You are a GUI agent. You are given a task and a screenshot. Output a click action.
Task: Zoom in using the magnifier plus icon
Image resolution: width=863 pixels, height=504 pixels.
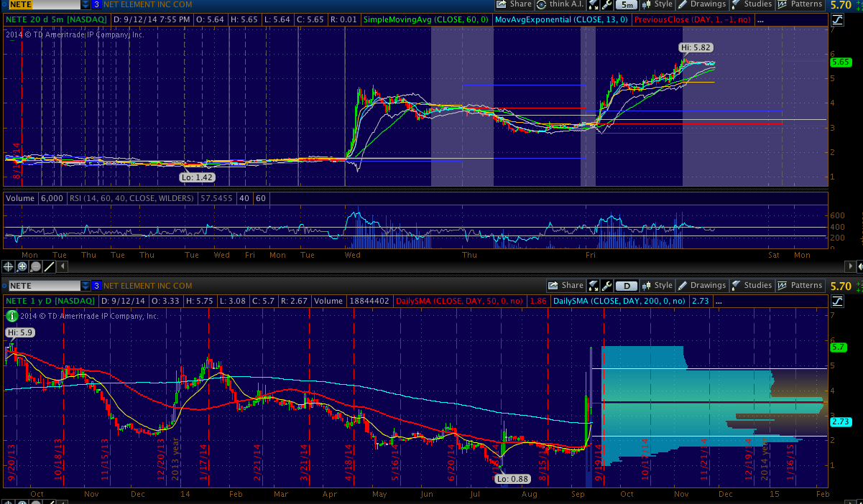[x=22, y=266]
